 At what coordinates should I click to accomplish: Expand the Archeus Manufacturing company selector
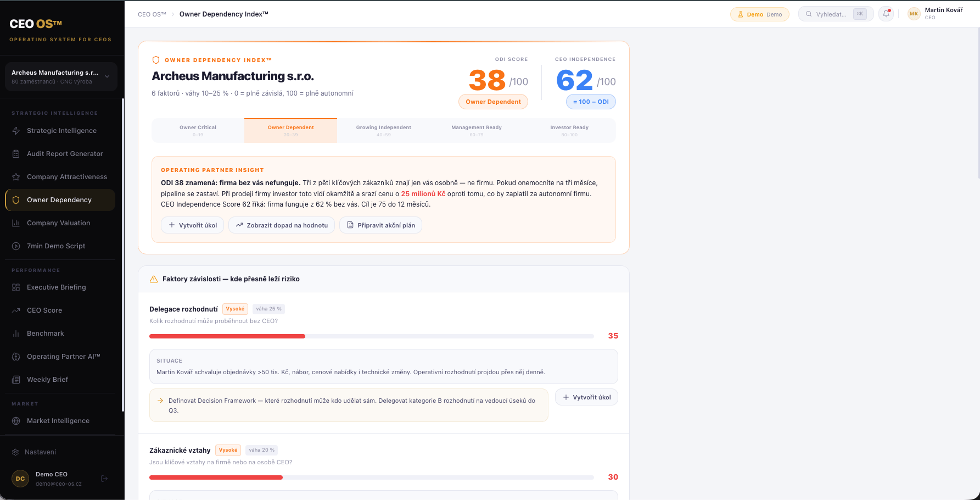(x=61, y=76)
